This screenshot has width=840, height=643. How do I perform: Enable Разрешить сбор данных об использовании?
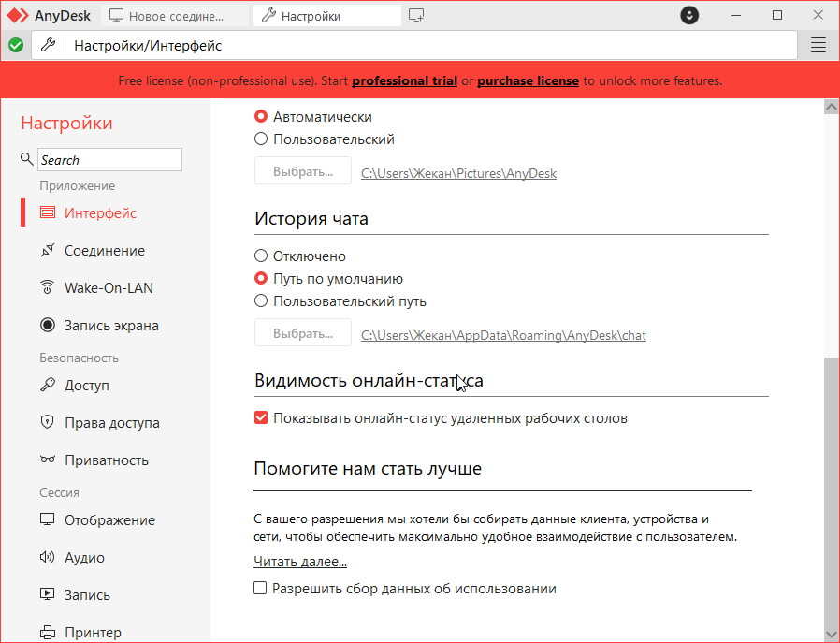(x=260, y=589)
